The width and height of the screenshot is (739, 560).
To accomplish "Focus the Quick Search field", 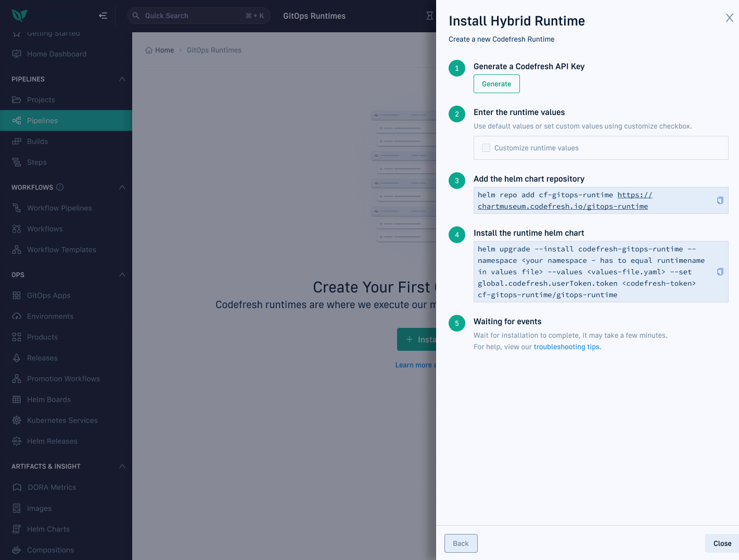I will click(x=199, y=16).
